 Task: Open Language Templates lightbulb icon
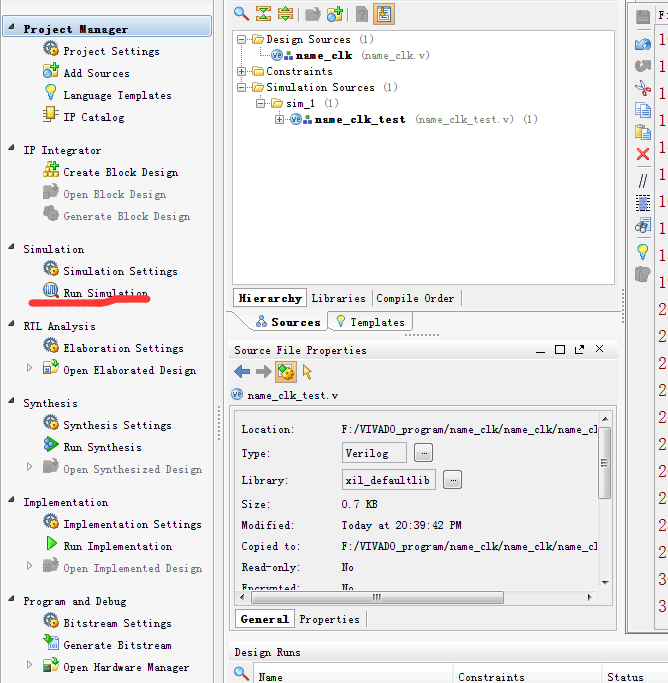(x=51, y=92)
